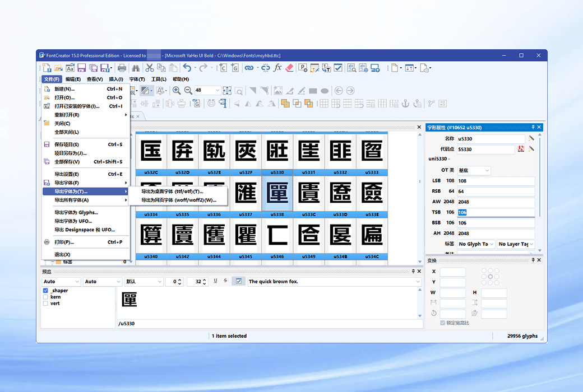
Task: Select Export as web font (woff/woff2)
Action: (x=178, y=200)
